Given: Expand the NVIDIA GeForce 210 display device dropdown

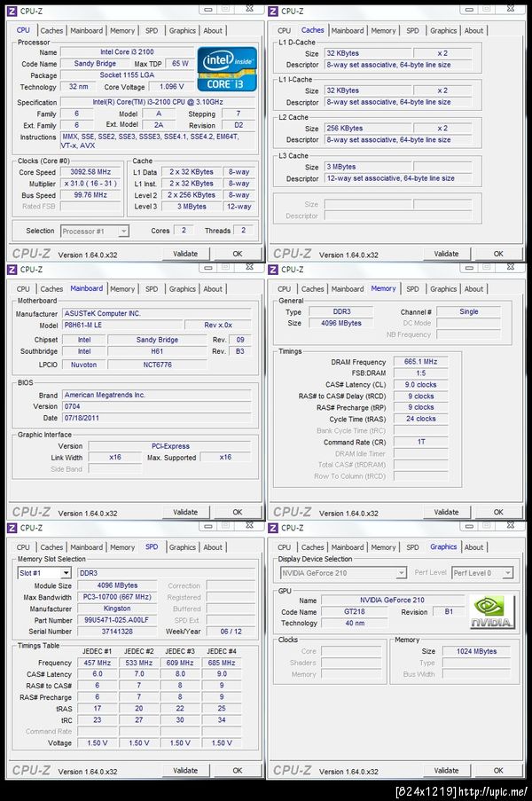Looking at the screenshot, I should [344, 573].
